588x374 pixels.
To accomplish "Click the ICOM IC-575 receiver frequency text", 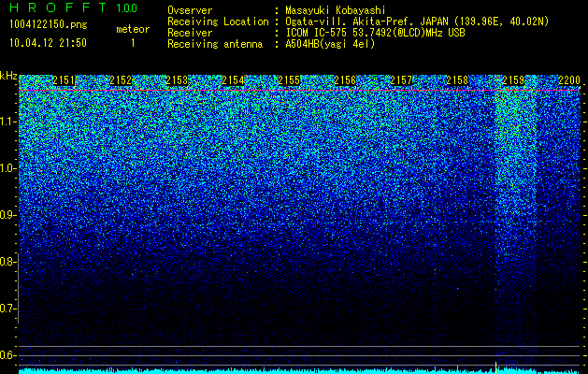I will 375,33.
